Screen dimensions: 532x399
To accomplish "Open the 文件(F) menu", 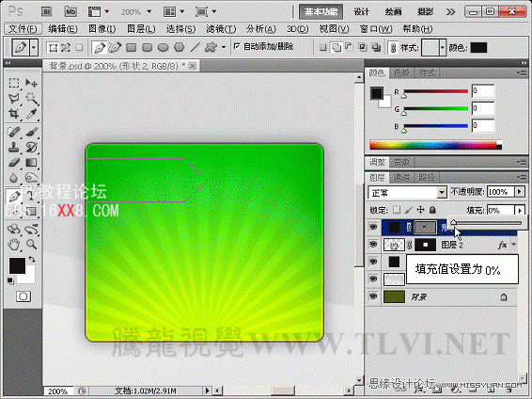I will click(23, 29).
